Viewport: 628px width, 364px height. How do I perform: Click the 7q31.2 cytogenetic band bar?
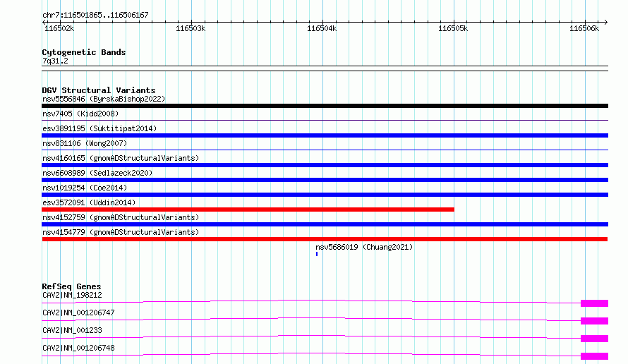point(325,68)
